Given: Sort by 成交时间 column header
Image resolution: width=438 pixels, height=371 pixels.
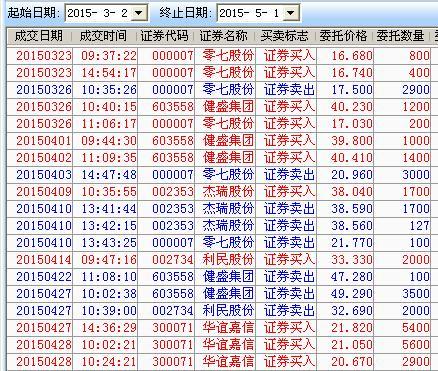Looking at the screenshot, I should point(103,36).
